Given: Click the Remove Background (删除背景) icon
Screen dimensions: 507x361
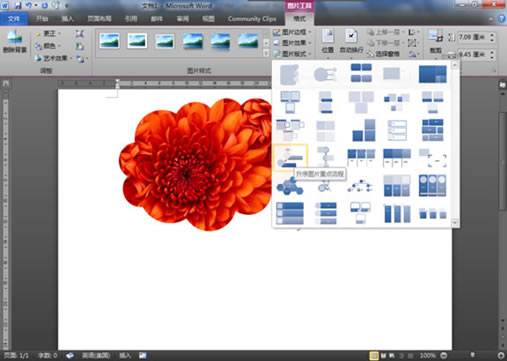Looking at the screenshot, I should (14, 42).
